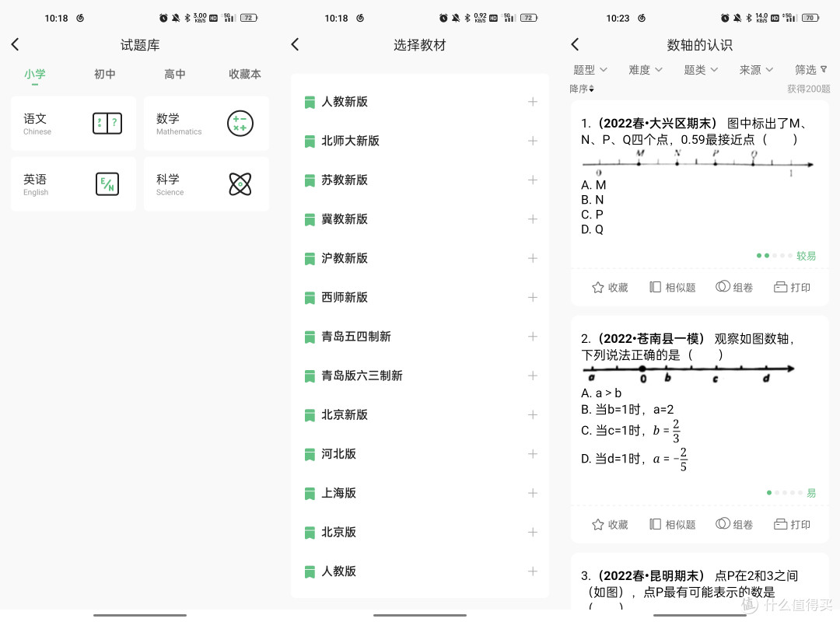840x622 pixels.
Task: Expand 北京新版 with its plus sign
Action: tap(533, 414)
